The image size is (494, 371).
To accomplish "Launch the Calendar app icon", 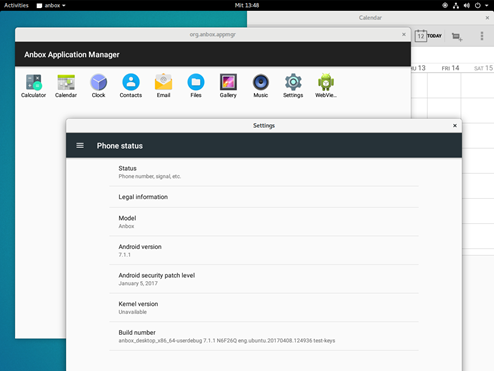I will click(x=66, y=86).
